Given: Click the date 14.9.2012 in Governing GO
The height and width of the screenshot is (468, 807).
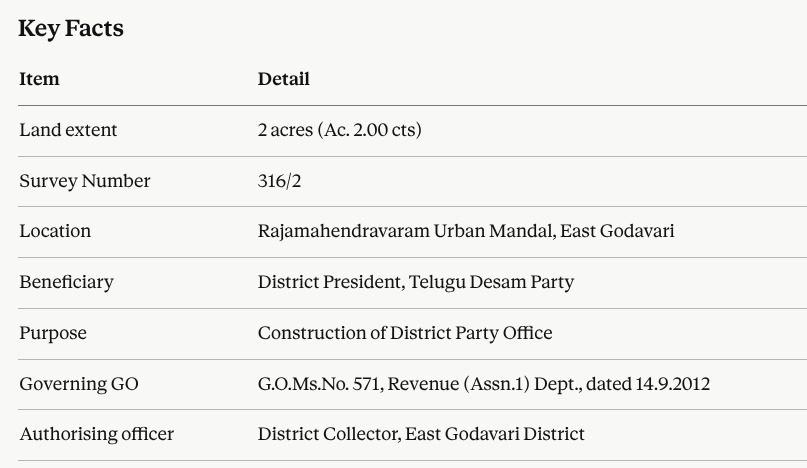Looking at the screenshot, I should click(x=673, y=384).
